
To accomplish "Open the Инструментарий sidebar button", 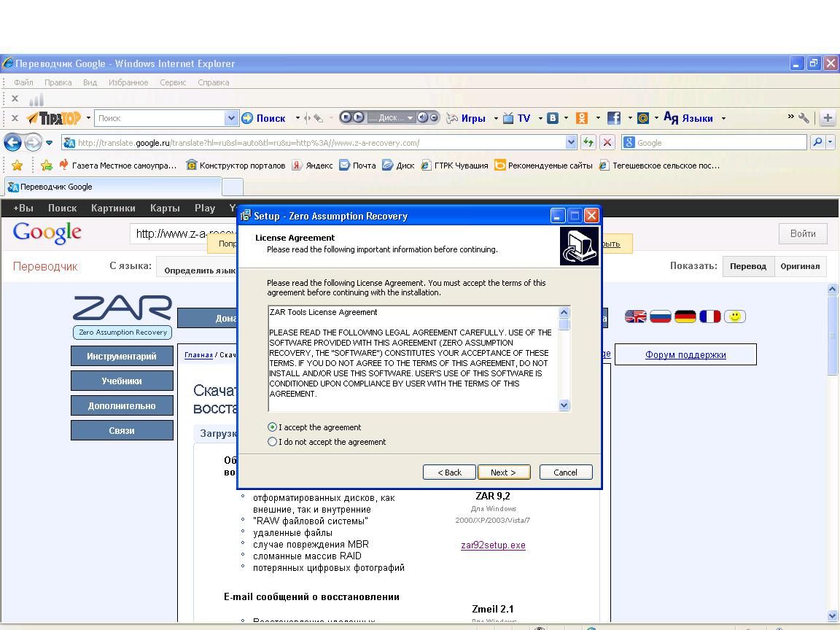I will pyautogui.click(x=122, y=357).
